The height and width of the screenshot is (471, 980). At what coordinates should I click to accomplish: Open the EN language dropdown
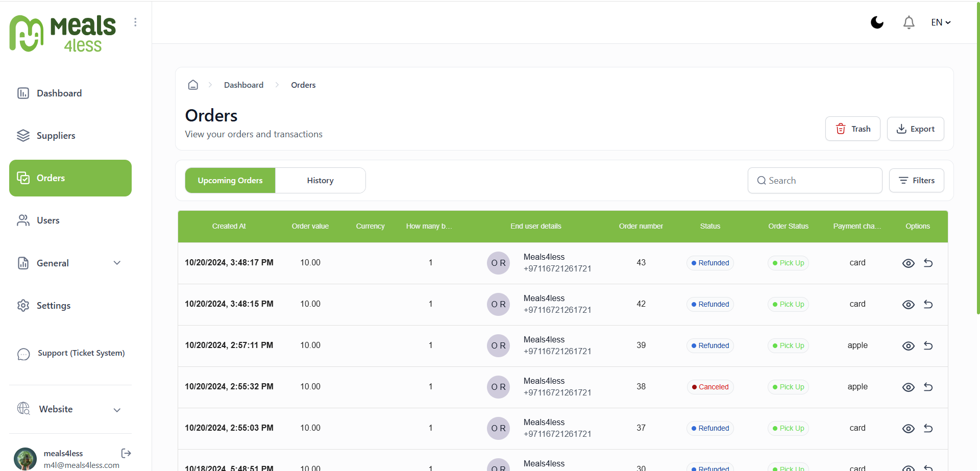pos(941,22)
